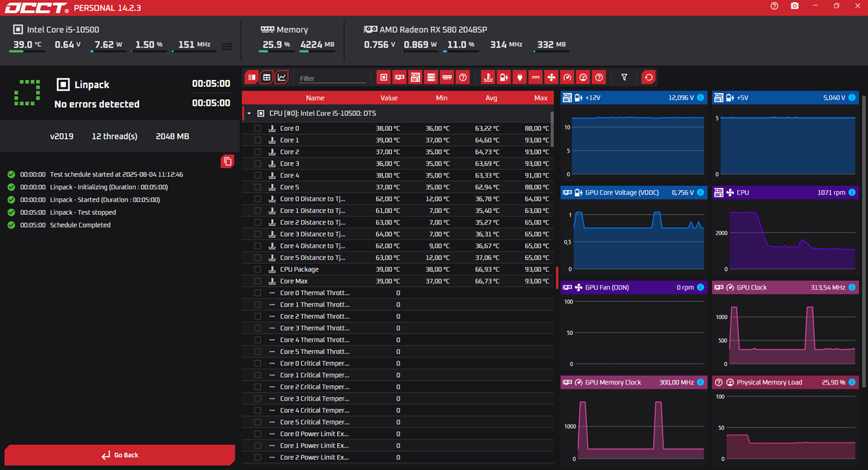Sort the table by the Min column
Image resolution: width=868 pixels, height=470 pixels.
point(441,98)
